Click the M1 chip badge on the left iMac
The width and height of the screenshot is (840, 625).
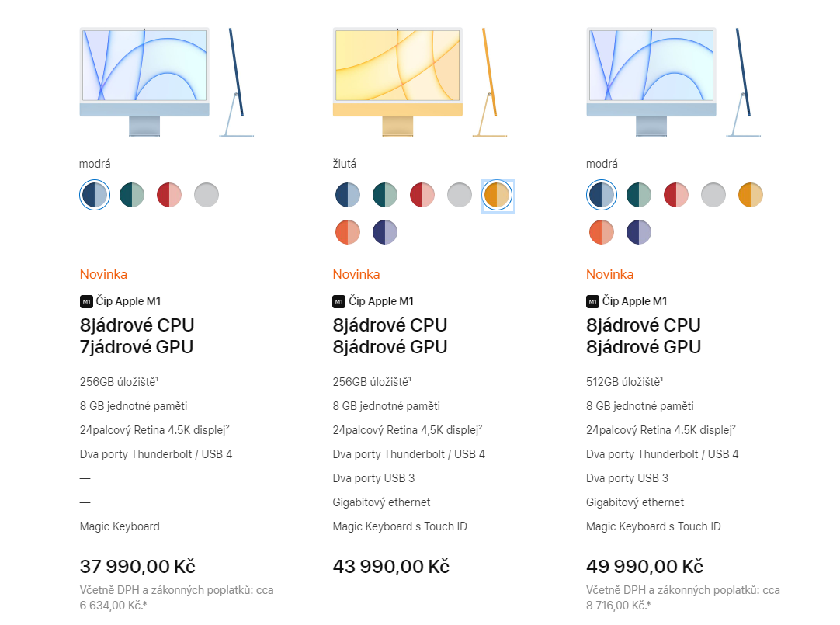coord(85,301)
